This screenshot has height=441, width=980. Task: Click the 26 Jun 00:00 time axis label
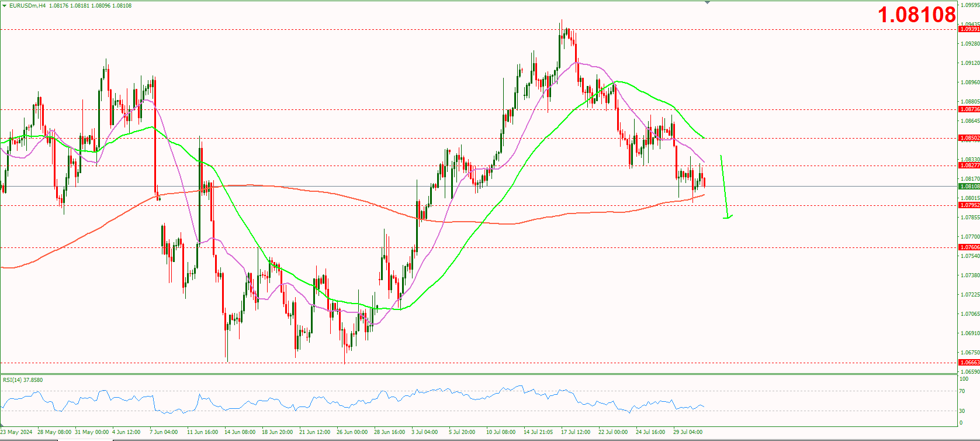pyautogui.click(x=352, y=432)
